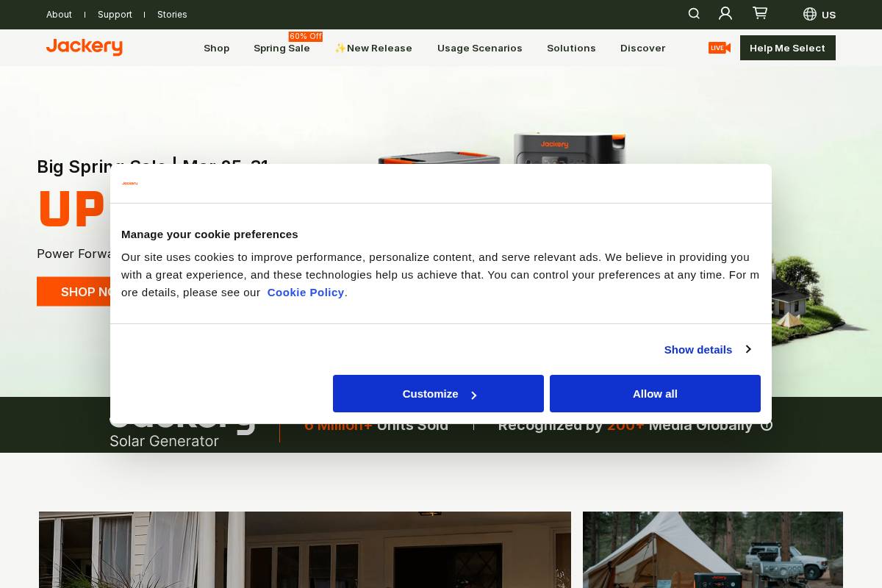
Task: Open the Solutions dropdown
Action: click(x=571, y=48)
